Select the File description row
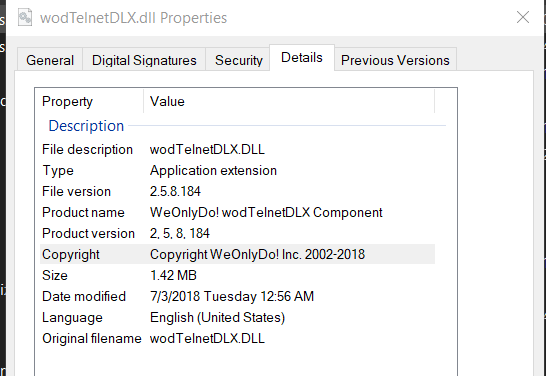The image size is (546, 376). click(237, 149)
